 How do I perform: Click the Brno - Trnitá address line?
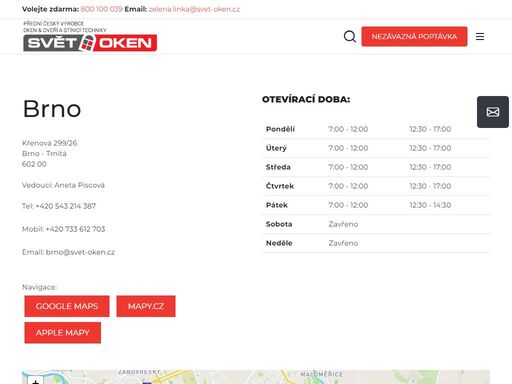click(44, 153)
